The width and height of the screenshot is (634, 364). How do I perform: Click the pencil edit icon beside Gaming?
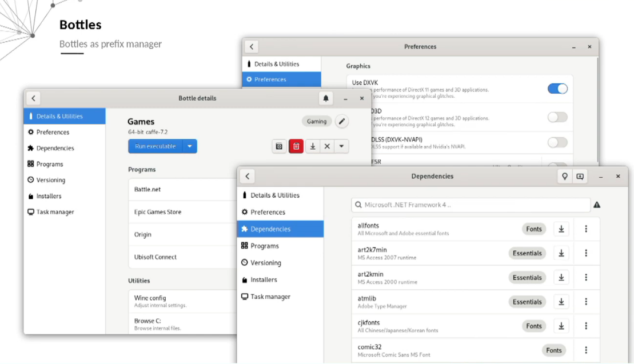(341, 121)
